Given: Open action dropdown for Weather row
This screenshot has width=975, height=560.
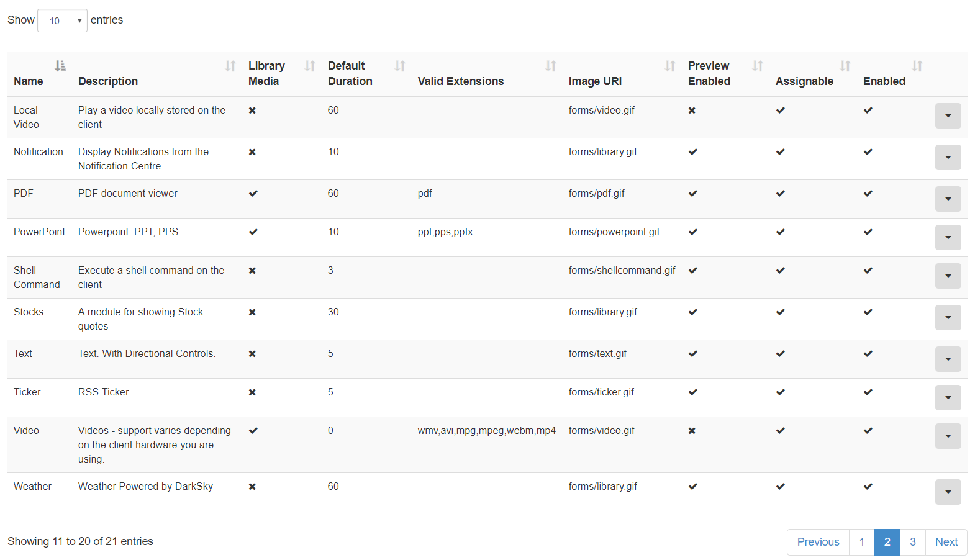Looking at the screenshot, I should pyautogui.click(x=948, y=492).
